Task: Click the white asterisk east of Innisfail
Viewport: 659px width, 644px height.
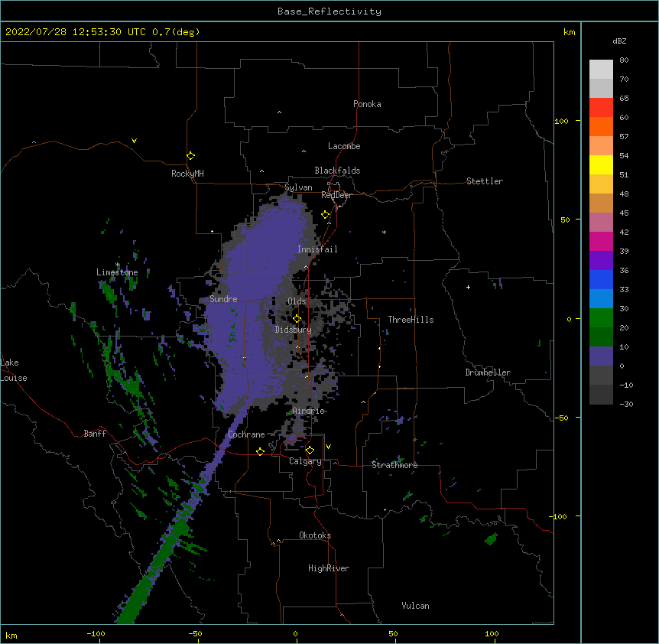Action: point(384,232)
